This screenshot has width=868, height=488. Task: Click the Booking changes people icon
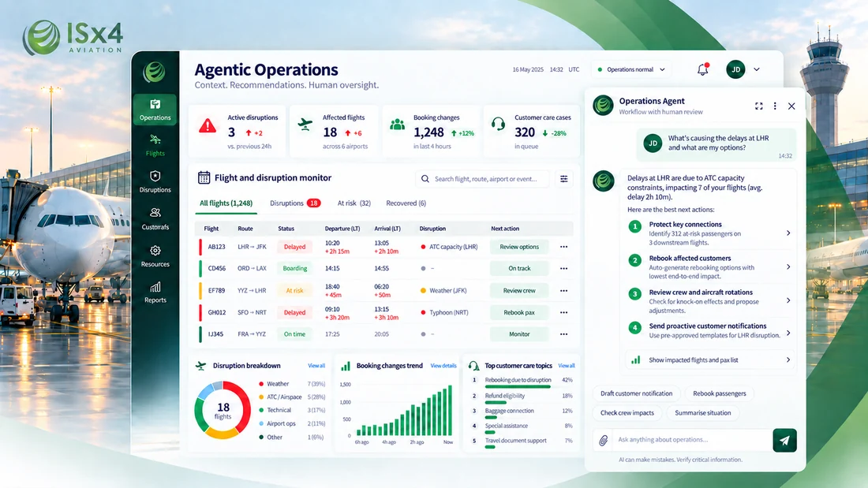(x=398, y=124)
